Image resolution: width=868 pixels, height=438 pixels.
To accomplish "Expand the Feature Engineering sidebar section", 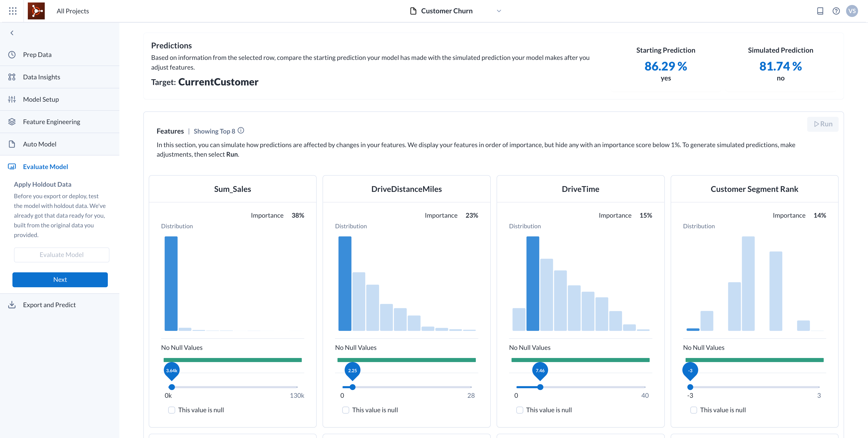I will (x=52, y=122).
